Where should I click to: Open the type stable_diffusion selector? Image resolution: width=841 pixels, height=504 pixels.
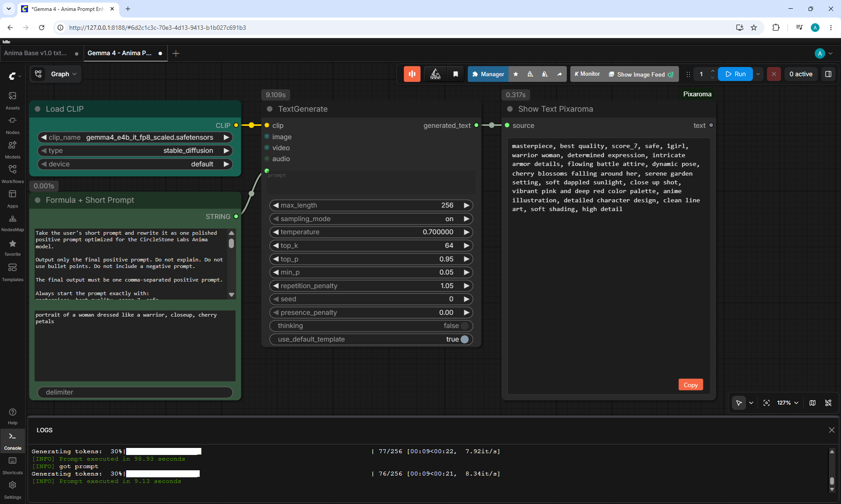pos(135,151)
